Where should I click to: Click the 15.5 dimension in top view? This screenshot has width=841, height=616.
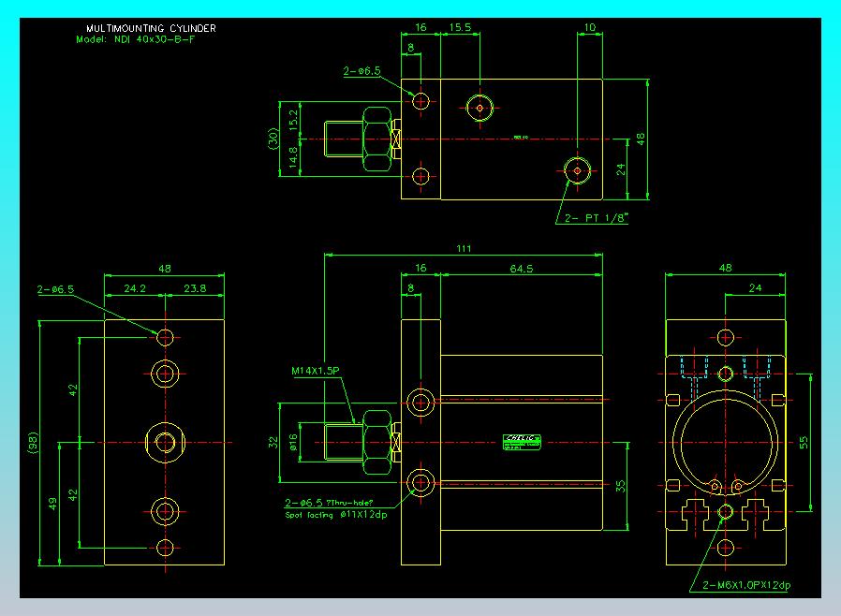[x=459, y=29]
